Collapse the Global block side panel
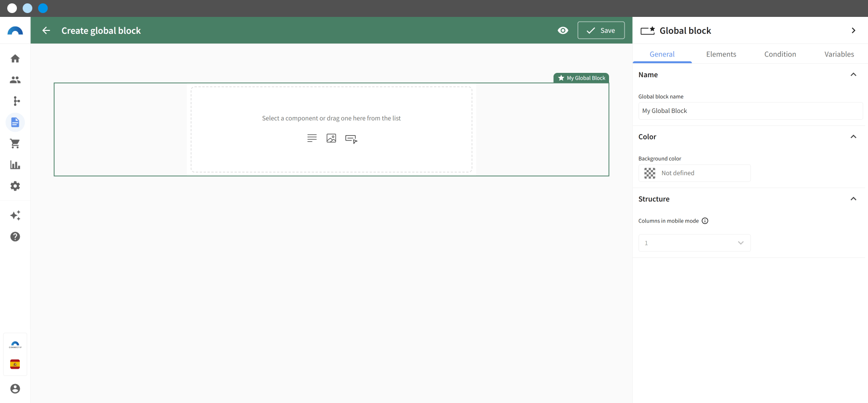This screenshot has height=403, width=868. 854,30
